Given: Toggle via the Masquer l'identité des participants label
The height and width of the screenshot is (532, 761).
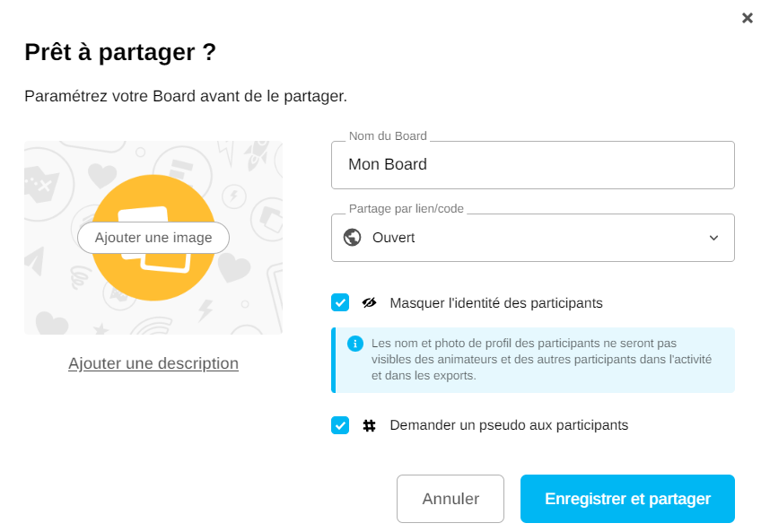Looking at the screenshot, I should (495, 303).
